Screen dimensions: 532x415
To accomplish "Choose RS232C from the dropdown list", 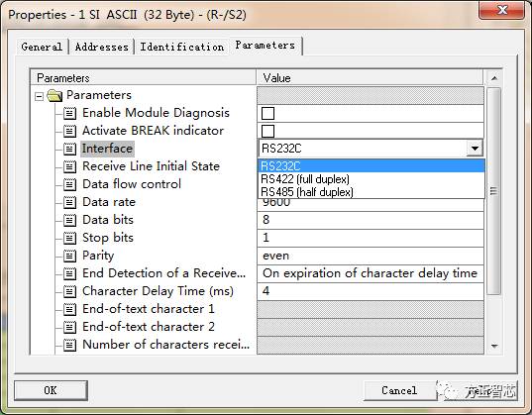I will coord(372,166).
